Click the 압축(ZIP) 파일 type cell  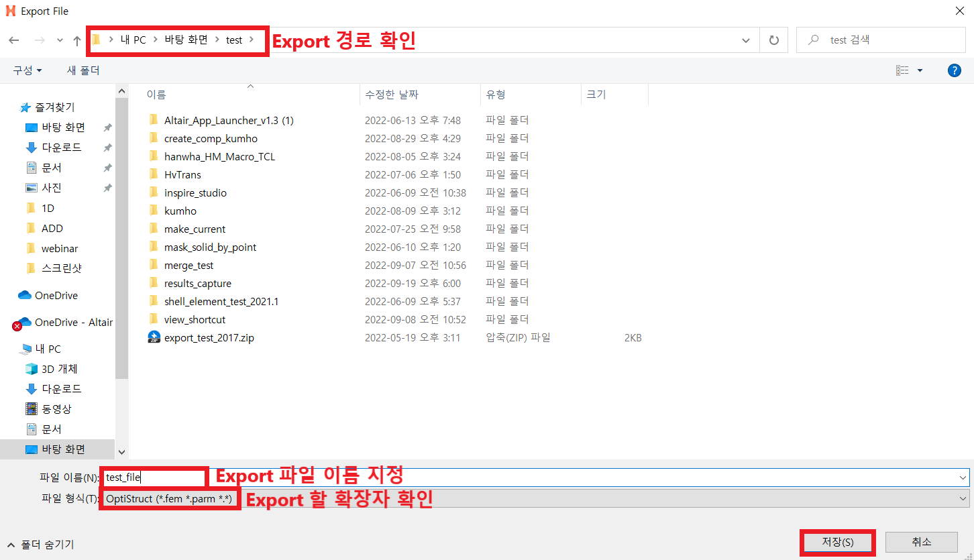(x=518, y=338)
